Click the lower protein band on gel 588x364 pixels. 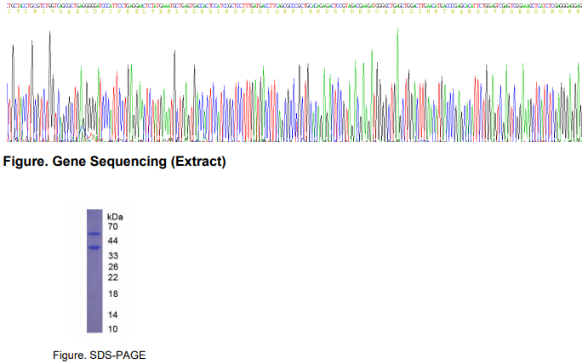point(94,247)
